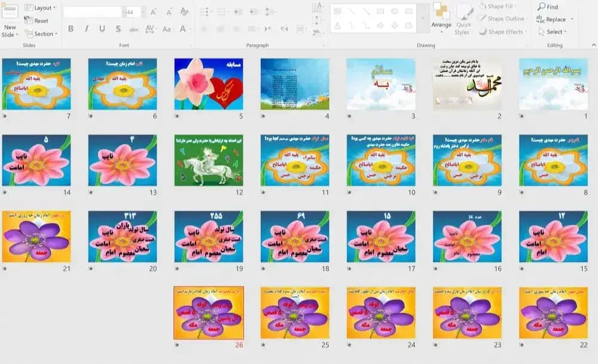598x364 pixels.
Task: Select slide 12 thumbnail with the white horse
Action: 209,160
